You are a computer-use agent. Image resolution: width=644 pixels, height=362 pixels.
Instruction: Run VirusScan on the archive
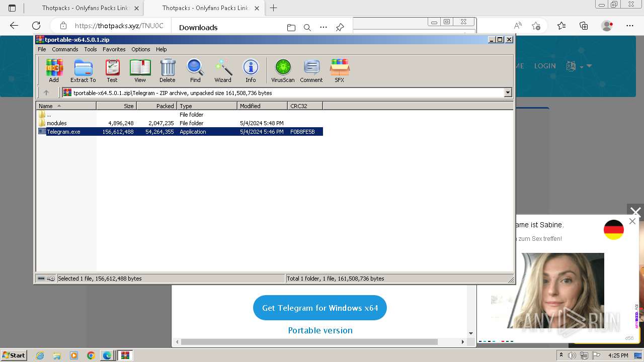click(x=283, y=70)
